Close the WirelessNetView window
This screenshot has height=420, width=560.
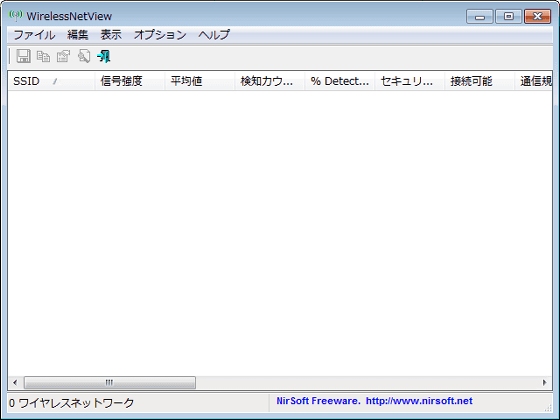pyautogui.click(x=538, y=16)
